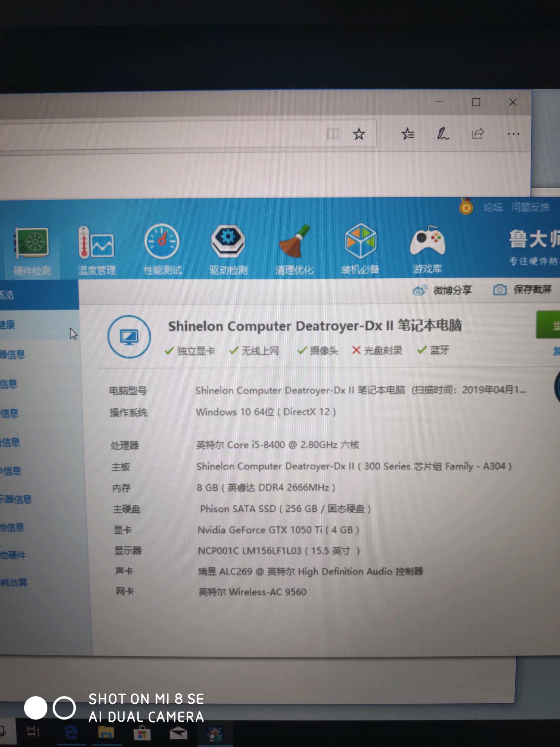Open the 功耗估算 power estimate item

(x=13, y=582)
